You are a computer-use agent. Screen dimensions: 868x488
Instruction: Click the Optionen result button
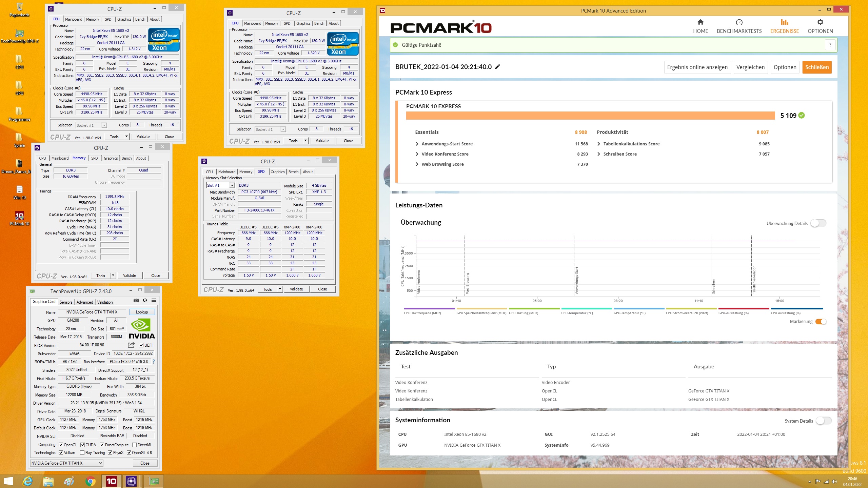click(x=785, y=67)
